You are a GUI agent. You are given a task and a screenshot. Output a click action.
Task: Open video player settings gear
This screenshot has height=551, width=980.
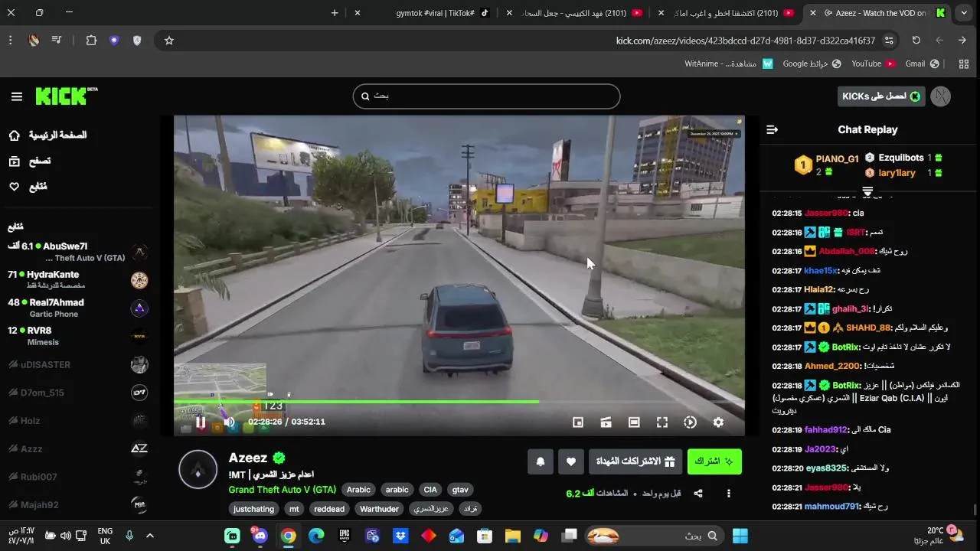click(x=718, y=422)
